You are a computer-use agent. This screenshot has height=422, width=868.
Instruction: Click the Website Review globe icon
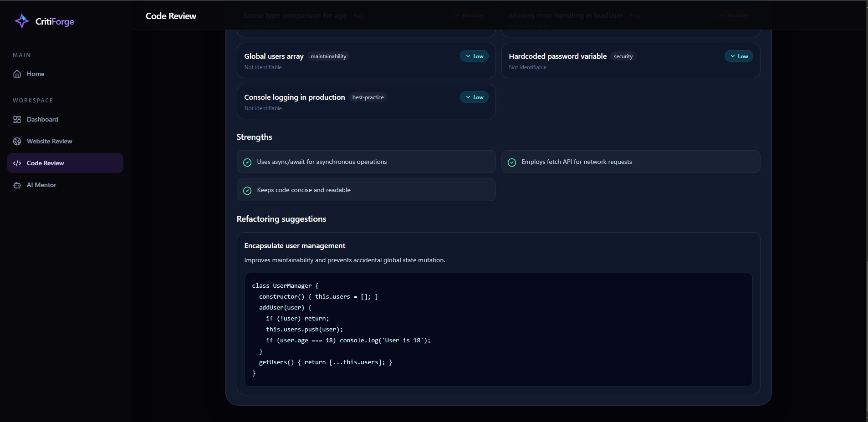(17, 141)
